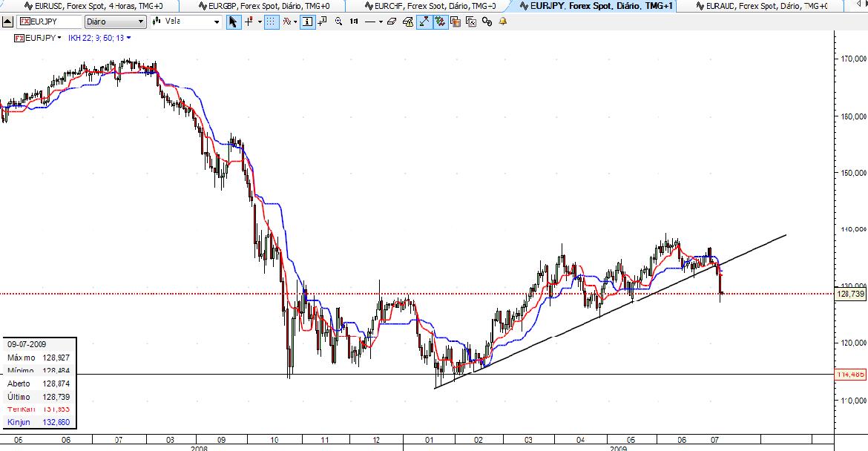The height and width of the screenshot is (451, 868).
Task: Expand the EURJPY legend dropdown arrow
Action: (x=59, y=38)
